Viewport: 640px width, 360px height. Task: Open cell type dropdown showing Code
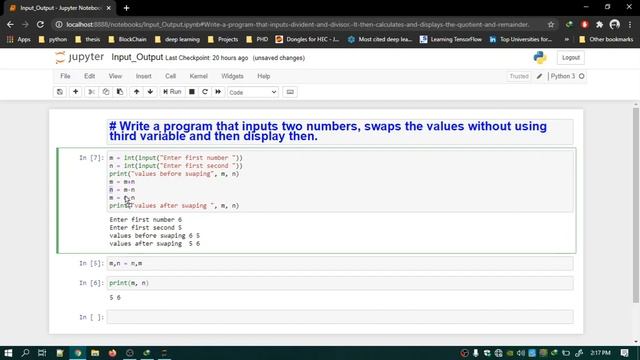point(253,92)
